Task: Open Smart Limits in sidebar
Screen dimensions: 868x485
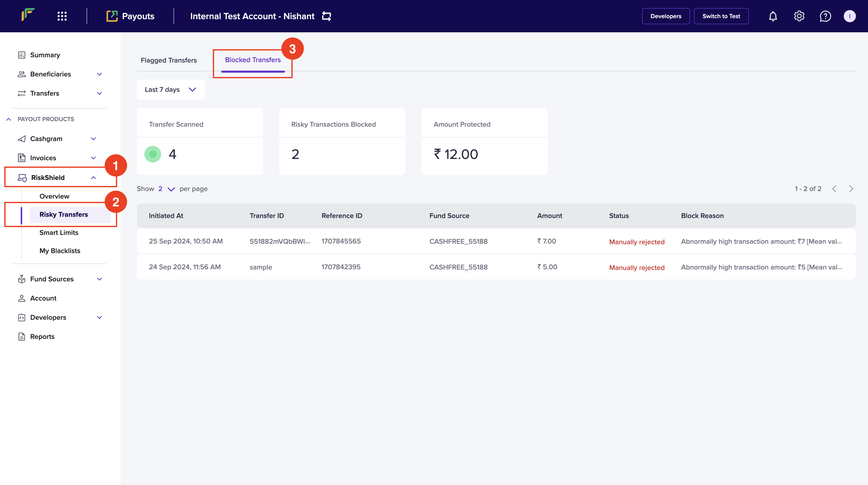Action: pos(59,233)
